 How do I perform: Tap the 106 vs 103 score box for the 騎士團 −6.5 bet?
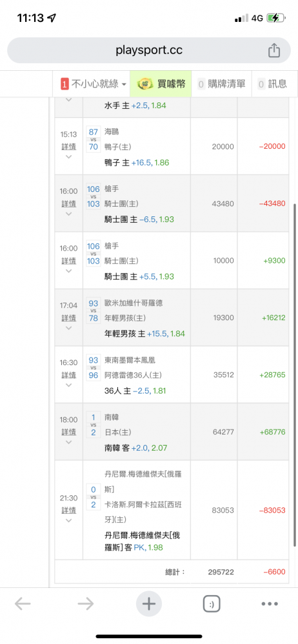pos(94,196)
